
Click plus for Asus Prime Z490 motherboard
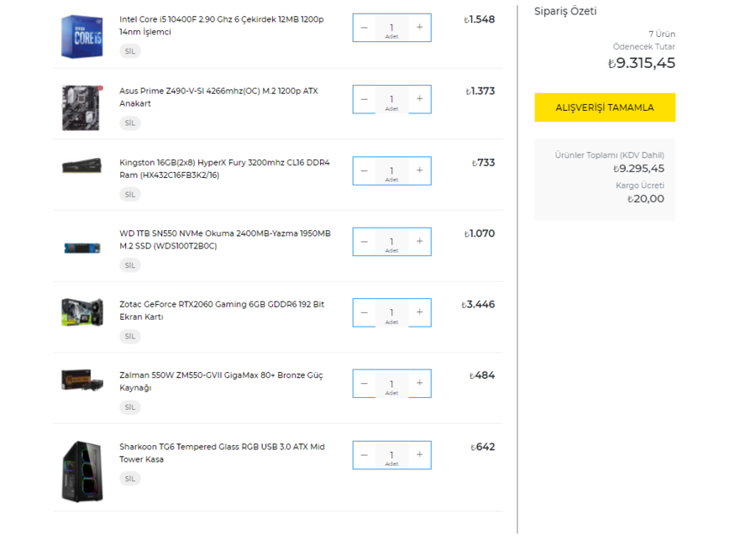419,99
